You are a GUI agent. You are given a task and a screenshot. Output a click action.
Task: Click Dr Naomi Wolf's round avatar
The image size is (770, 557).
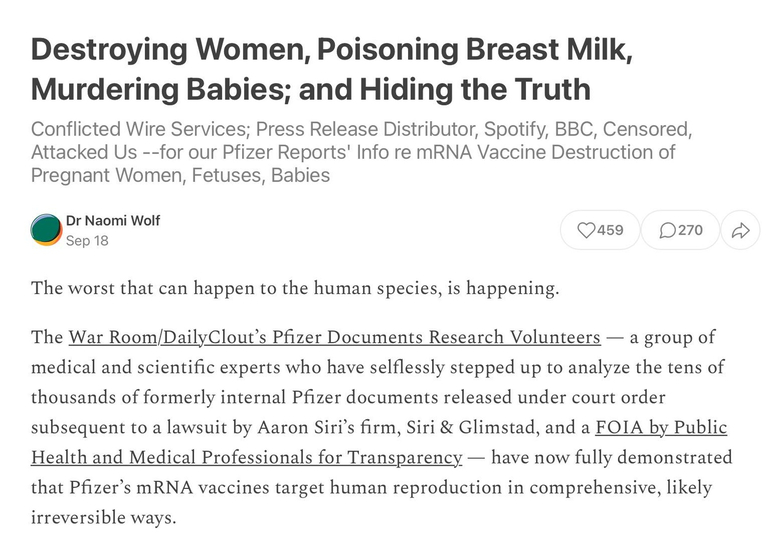click(x=46, y=230)
